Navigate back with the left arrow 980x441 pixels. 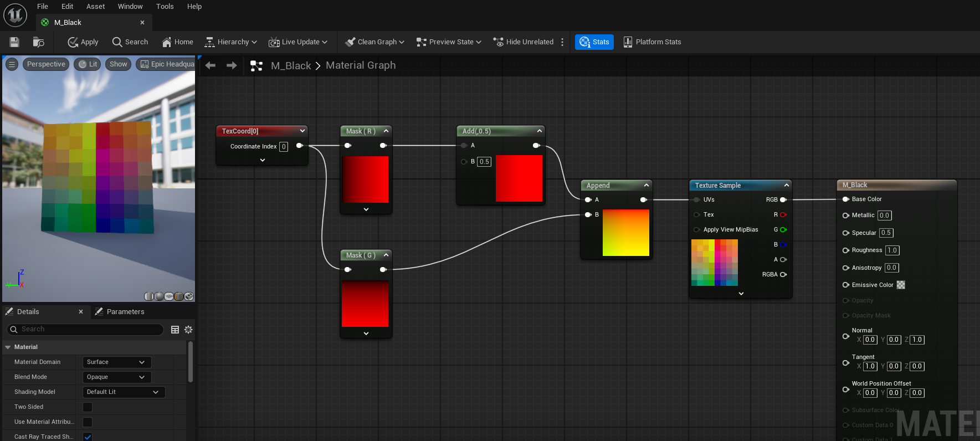tap(211, 65)
